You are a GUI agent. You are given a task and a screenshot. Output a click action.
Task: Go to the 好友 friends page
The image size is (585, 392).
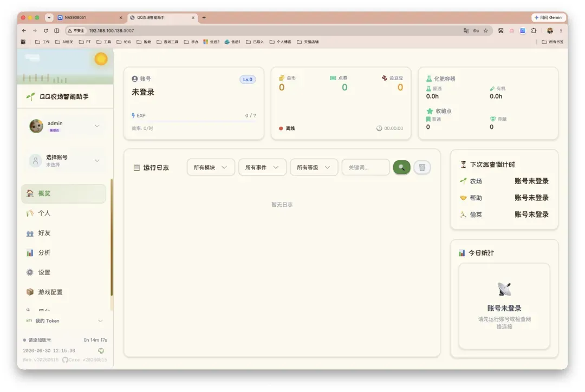tap(63, 233)
